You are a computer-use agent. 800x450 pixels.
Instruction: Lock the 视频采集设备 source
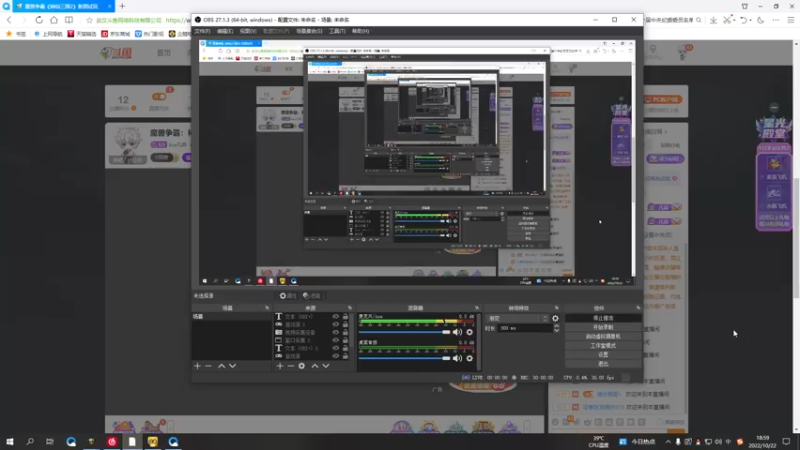tap(345, 332)
